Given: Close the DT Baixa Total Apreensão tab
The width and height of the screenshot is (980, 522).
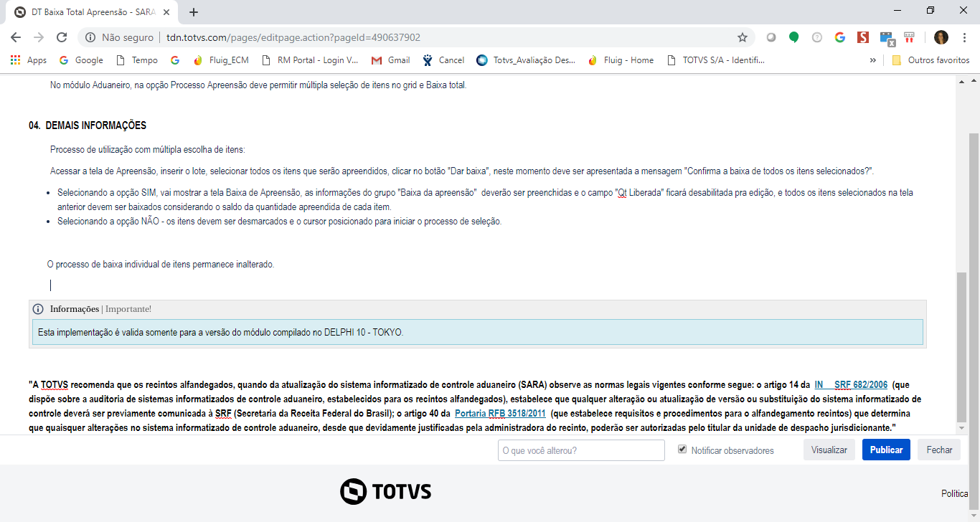Looking at the screenshot, I should point(168,12).
